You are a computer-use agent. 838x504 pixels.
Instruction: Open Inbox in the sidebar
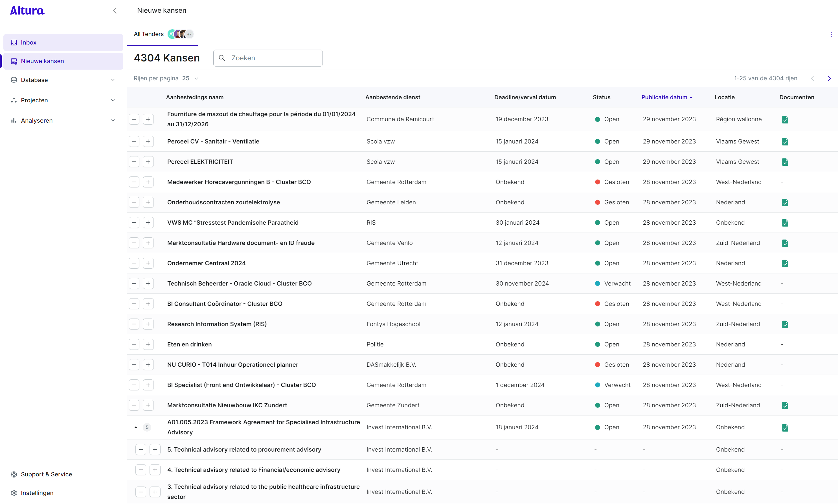click(63, 43)
